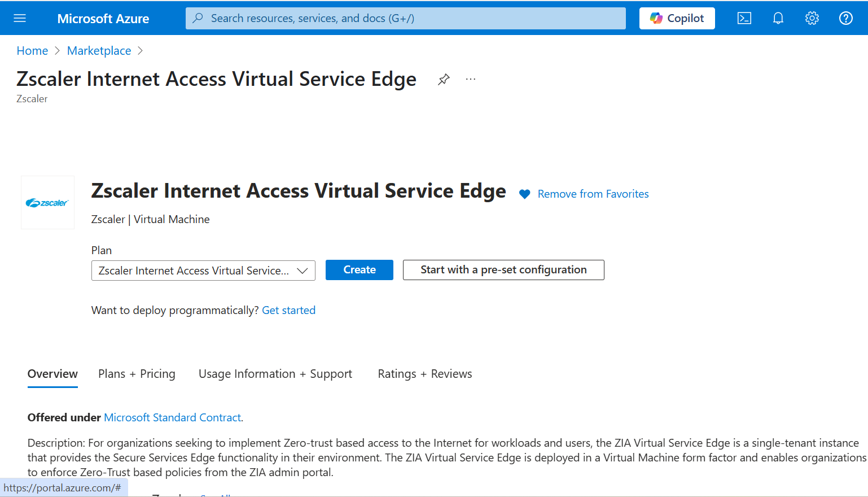Switch to Ratings + Reviews tab

(425, 374)
